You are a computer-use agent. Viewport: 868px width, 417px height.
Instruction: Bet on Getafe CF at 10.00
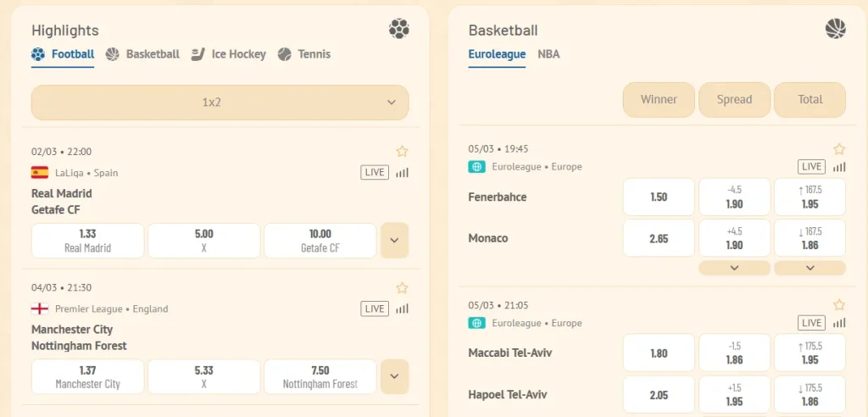pyautogui.click(x=320, y=241)
